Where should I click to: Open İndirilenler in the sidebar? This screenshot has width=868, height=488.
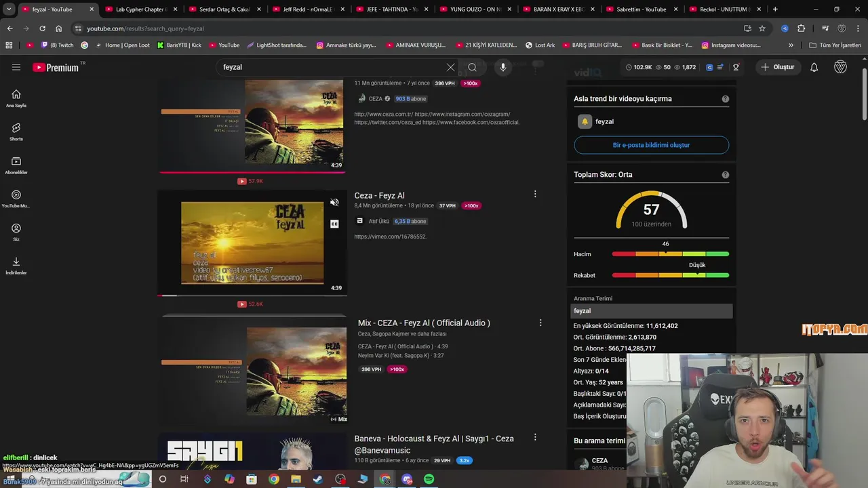(x=16, y=266)
